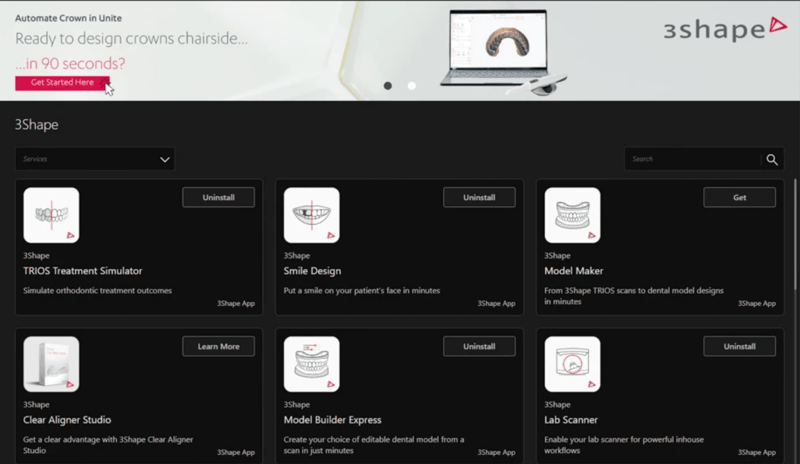Get the Model Maker app
The height and width of the screenshot is (464, 800).
(x=739, y=198)
